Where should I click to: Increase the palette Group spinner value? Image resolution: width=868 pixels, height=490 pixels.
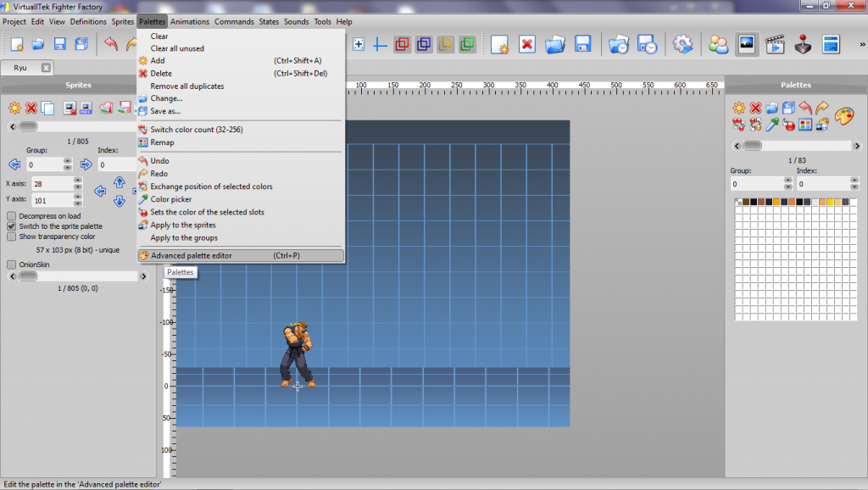788,181
